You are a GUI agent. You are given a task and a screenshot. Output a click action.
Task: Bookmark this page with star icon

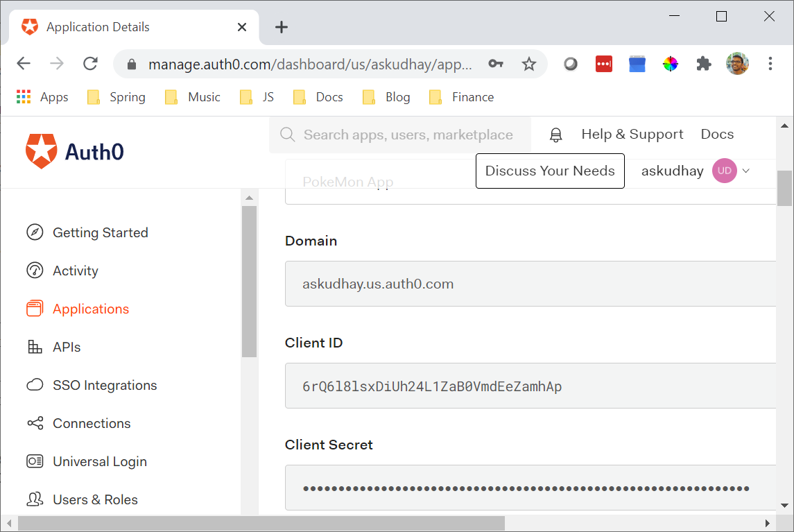click(x=529, y=64)
